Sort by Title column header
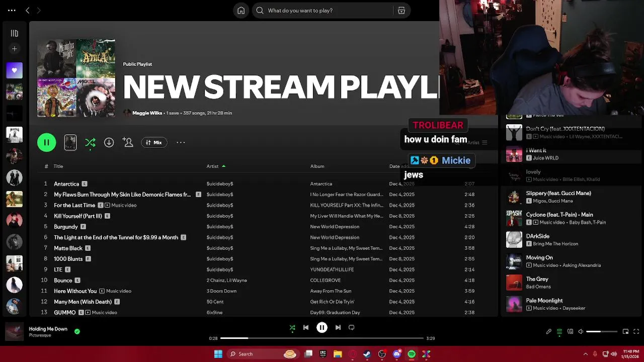Viewport: 644px width, 362px height. coord(58,166)
